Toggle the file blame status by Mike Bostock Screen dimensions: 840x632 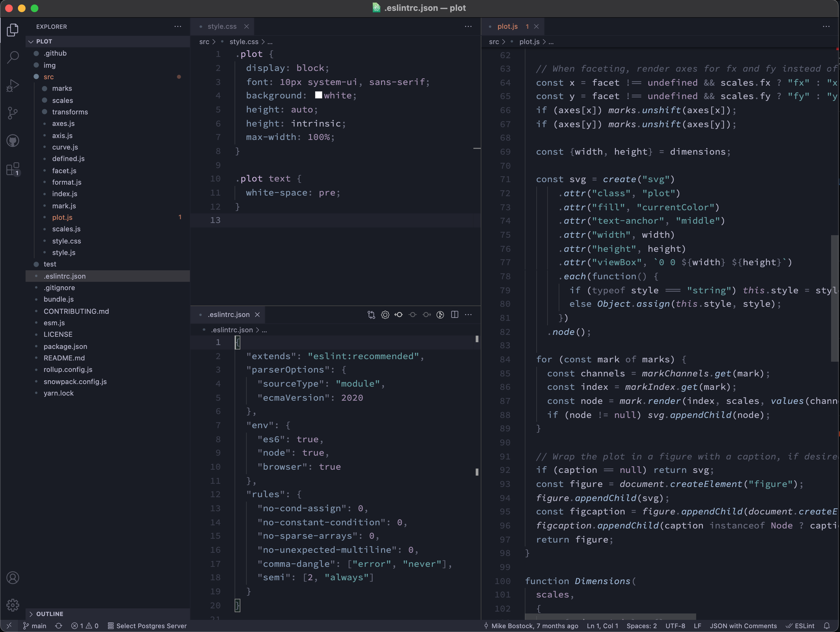pyautogui.click(x=531, y=626)
